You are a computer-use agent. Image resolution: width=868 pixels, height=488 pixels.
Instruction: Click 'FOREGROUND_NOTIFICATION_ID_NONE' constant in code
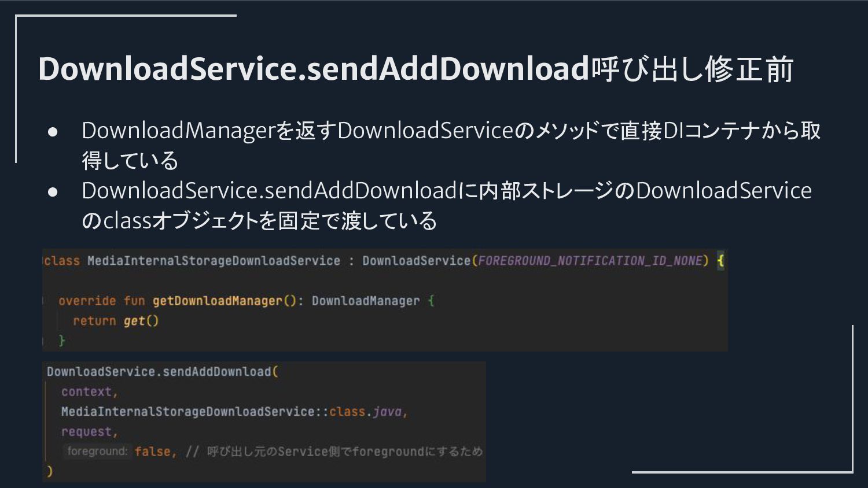590,261
